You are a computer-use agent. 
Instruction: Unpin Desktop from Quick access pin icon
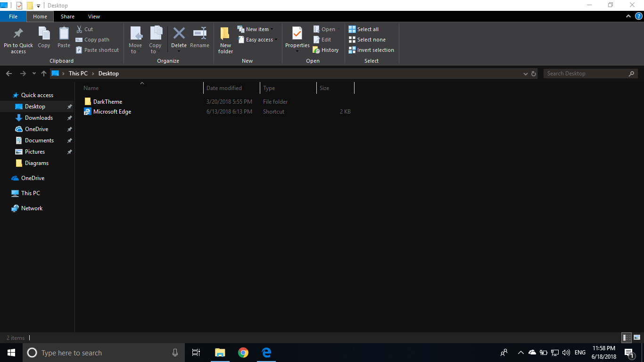pyautogui.click(x=69, y=107)
